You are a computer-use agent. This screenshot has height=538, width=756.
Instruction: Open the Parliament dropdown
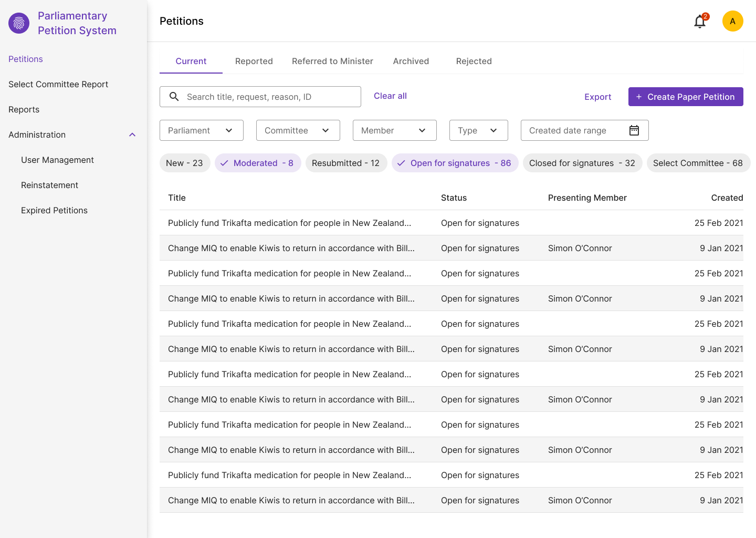[202, 130]
